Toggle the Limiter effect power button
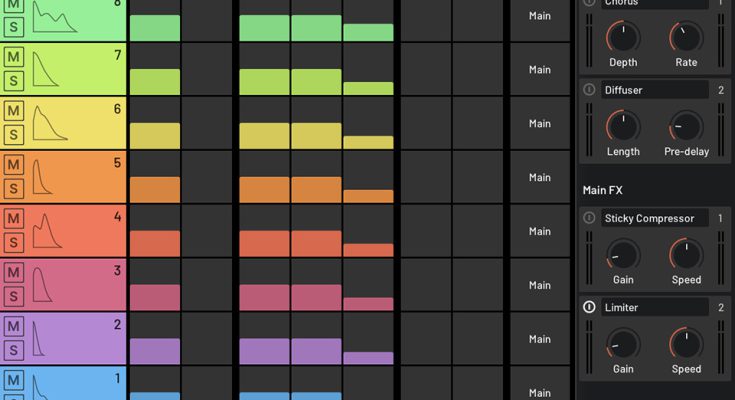The image size is (735, 400). [590, 307]
